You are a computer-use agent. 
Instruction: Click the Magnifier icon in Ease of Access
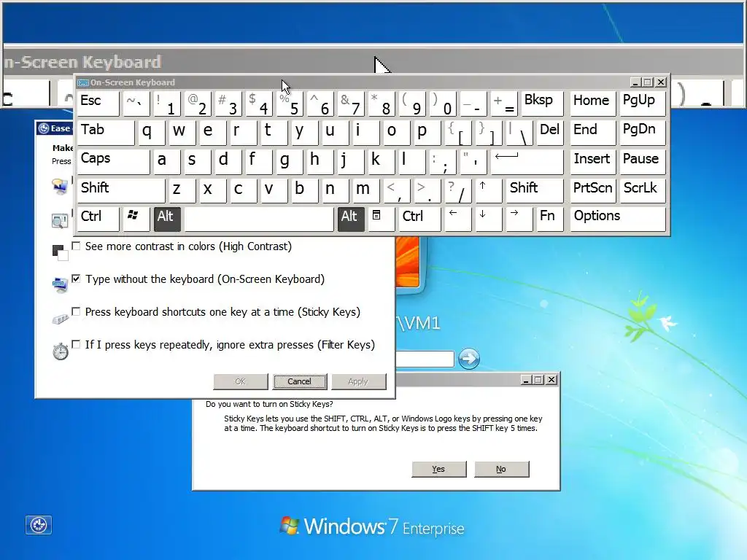tap(60, 220)
